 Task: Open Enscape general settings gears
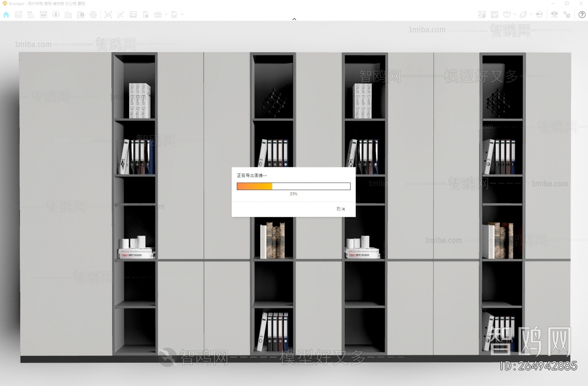point(567,15)
